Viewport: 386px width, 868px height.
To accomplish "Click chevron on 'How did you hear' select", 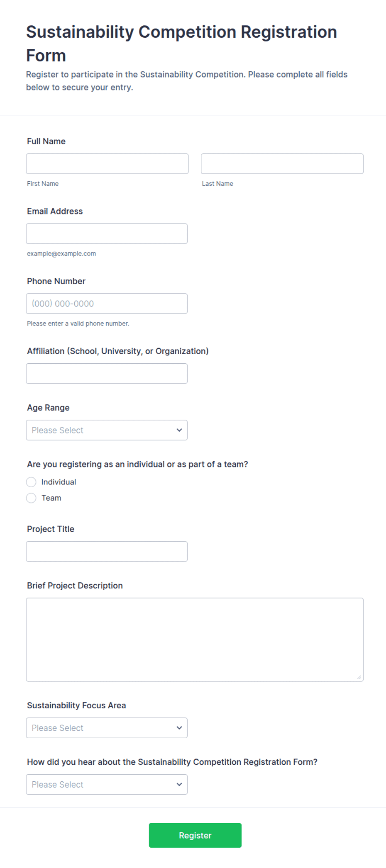I will coord(179,785).
